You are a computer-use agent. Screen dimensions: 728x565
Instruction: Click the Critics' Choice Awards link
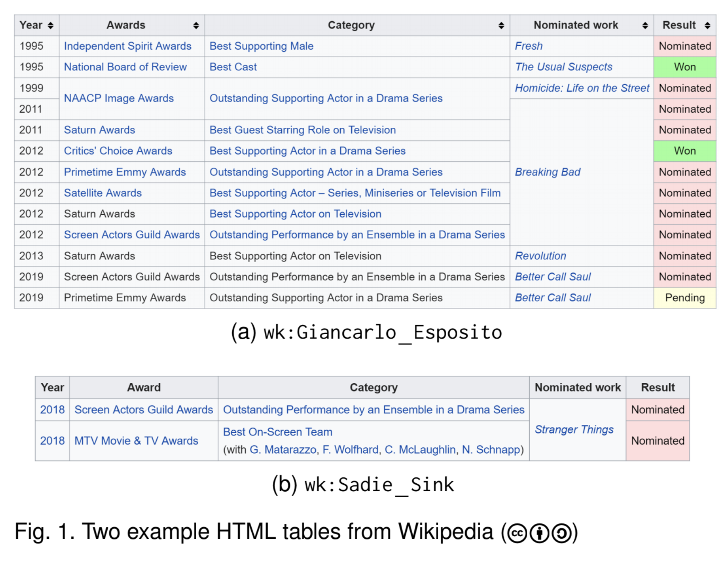coord(118,151)
